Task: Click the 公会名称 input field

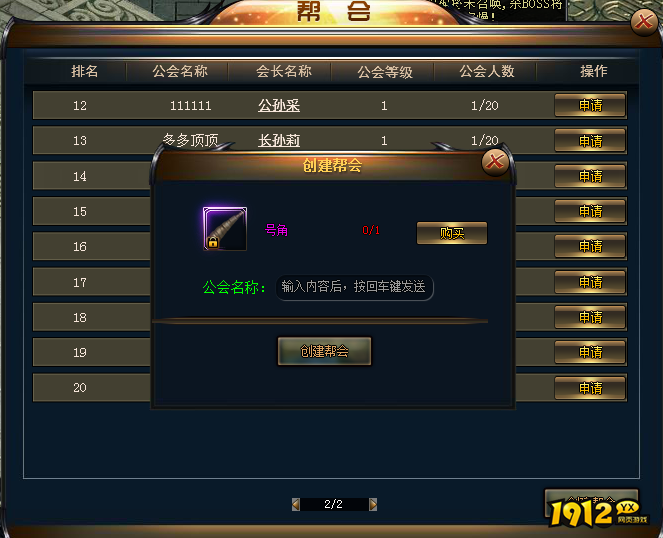Action: tap(354, 287)
